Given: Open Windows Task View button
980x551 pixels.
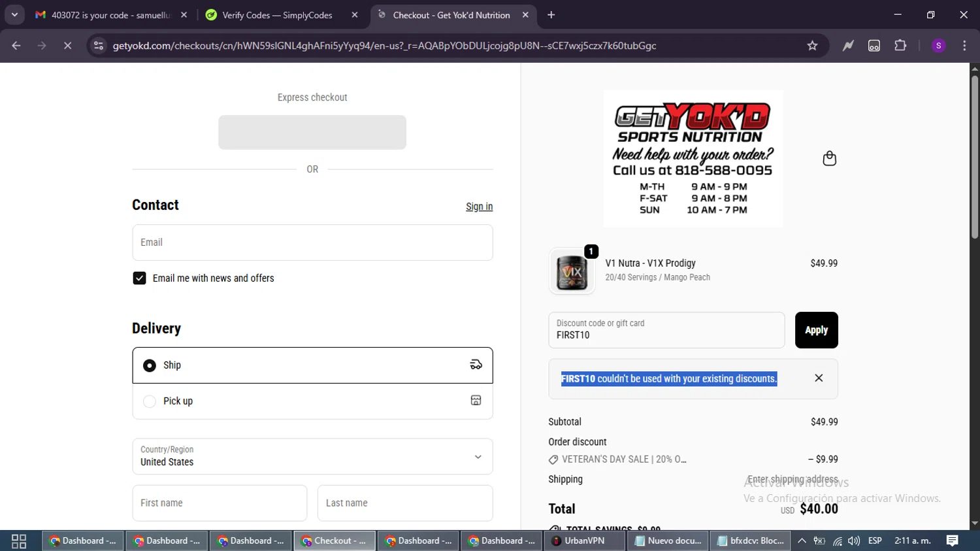Looking at the screenshot, I should pyautogui.click(x=19, y=541).
